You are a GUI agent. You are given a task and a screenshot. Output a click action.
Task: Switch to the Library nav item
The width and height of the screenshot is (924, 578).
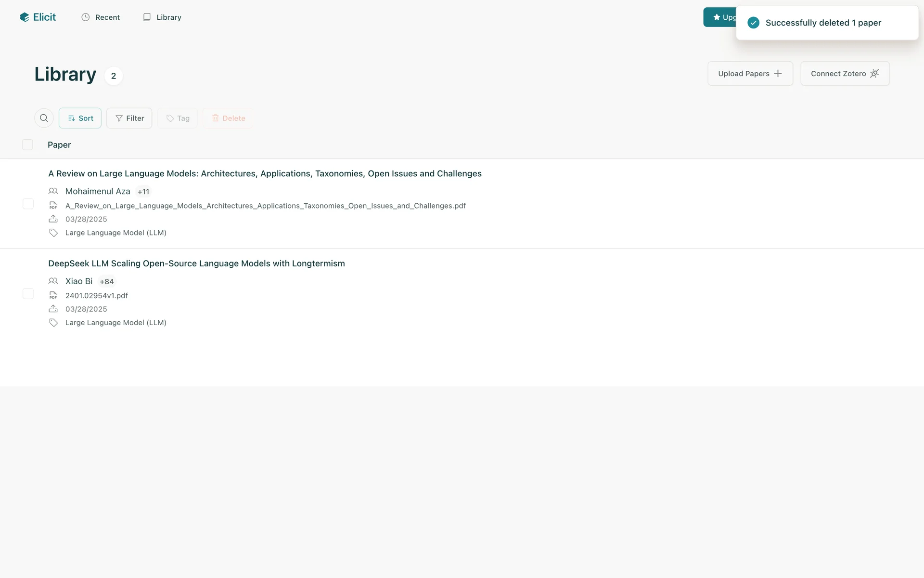point(162,17)
